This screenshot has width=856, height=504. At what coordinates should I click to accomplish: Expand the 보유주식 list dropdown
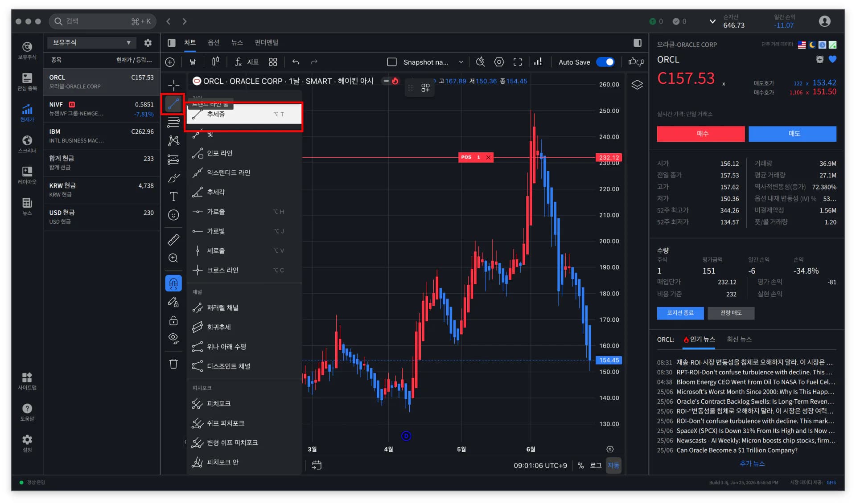[x=91, y=43]
